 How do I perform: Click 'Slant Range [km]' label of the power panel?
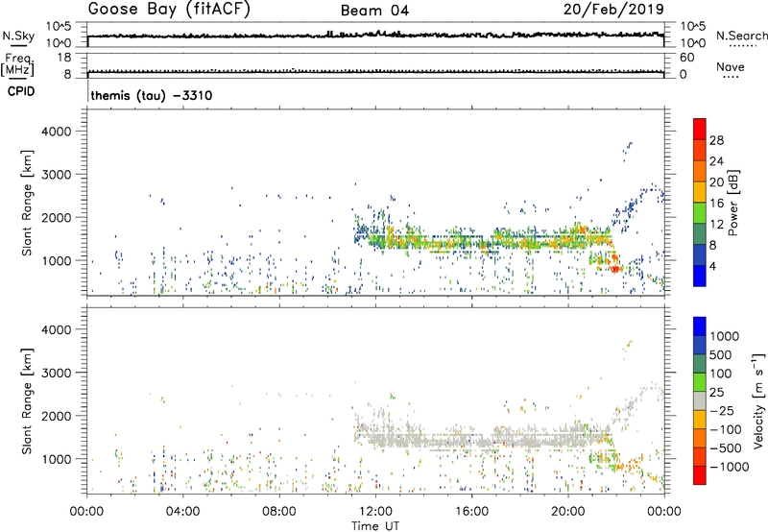point(27,203)
